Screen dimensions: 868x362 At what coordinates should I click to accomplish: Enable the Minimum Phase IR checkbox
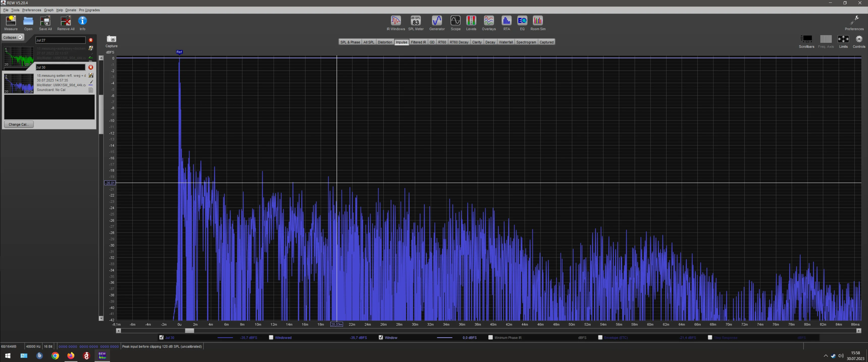coord(491,338)
